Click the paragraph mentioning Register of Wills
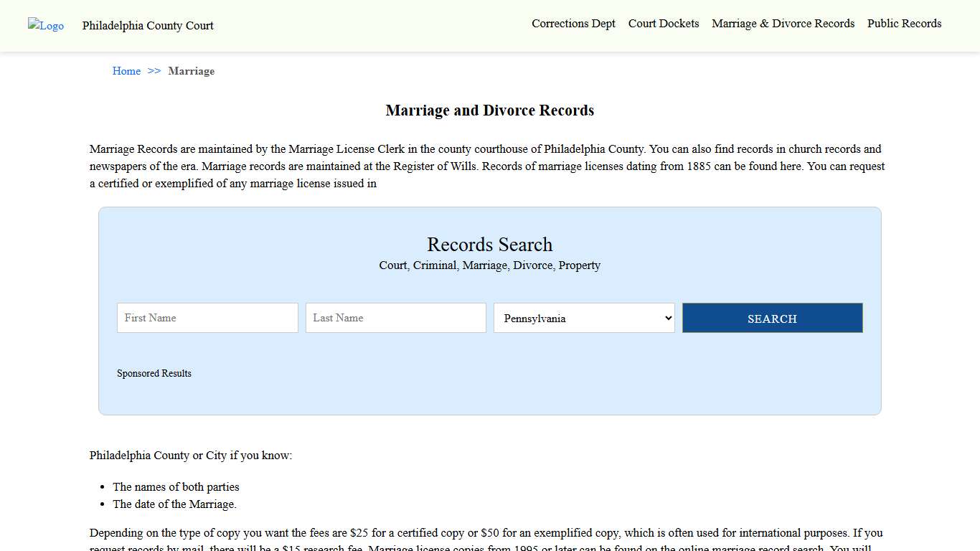 (487, 166)
